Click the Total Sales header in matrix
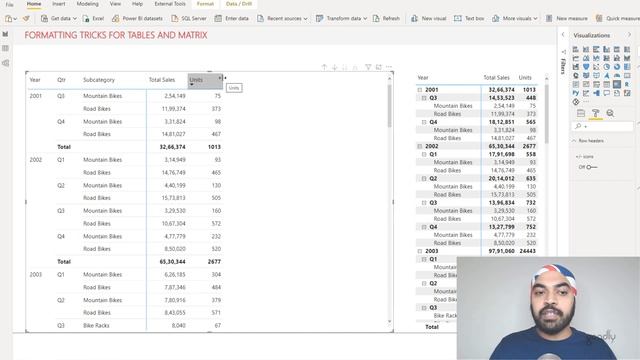640x360 pixels. click(x=496, y=78)
